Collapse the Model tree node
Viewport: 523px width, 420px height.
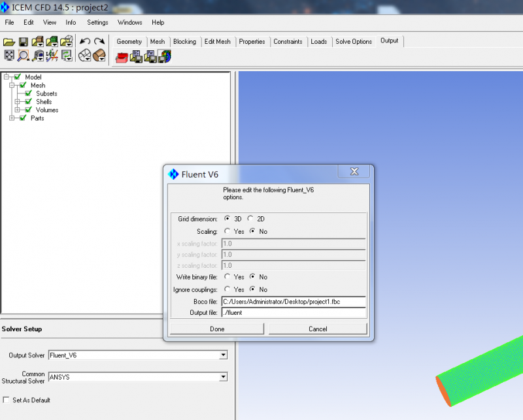[7, 77]
